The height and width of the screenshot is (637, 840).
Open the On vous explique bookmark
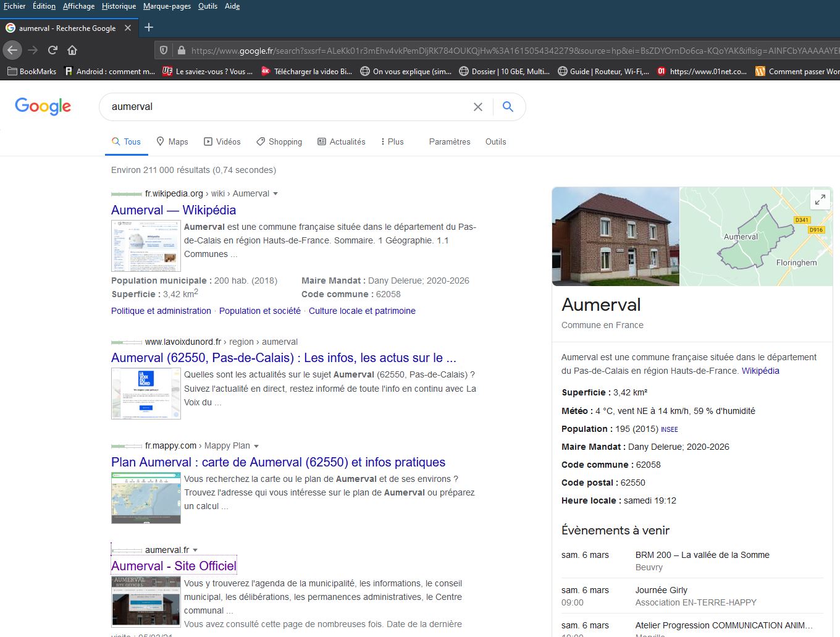point(406,72)
